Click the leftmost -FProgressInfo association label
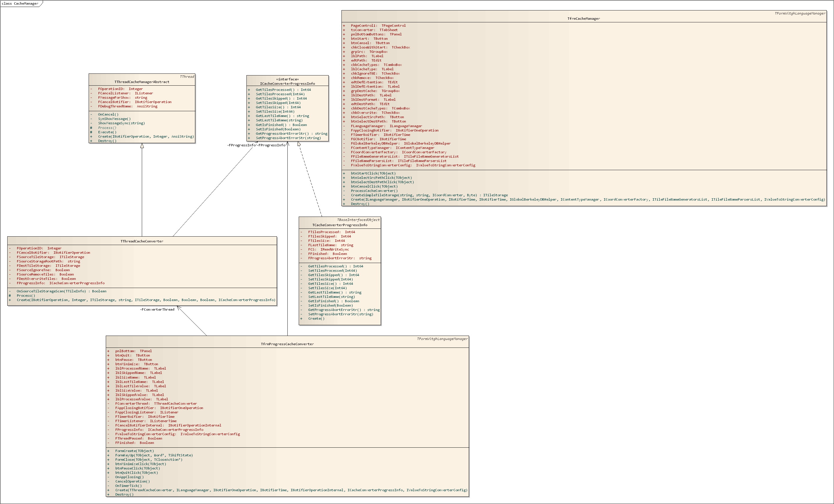The height and width of the screenshot is (504, 834). coord(241,145)
